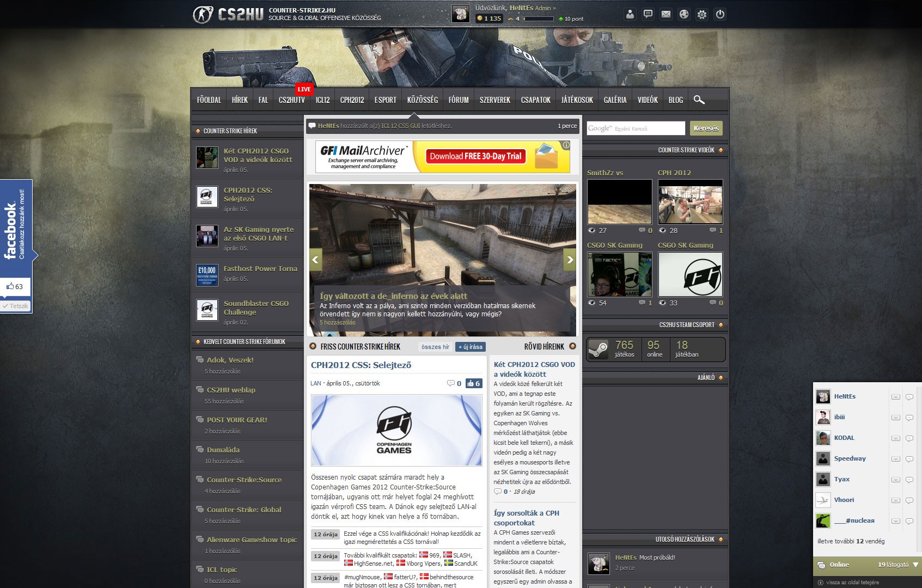Viewport: 922px width, 588px height.
Task: Open Így változott a de_inferno headline
Action: tap(393, 296)
